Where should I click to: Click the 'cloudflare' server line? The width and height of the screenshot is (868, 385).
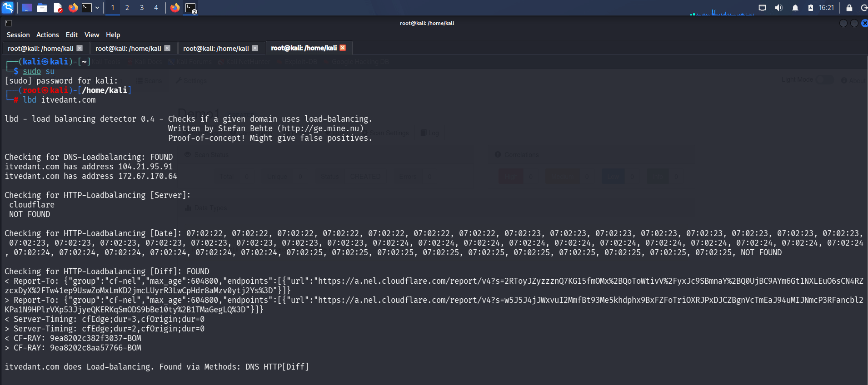[32, 205]
